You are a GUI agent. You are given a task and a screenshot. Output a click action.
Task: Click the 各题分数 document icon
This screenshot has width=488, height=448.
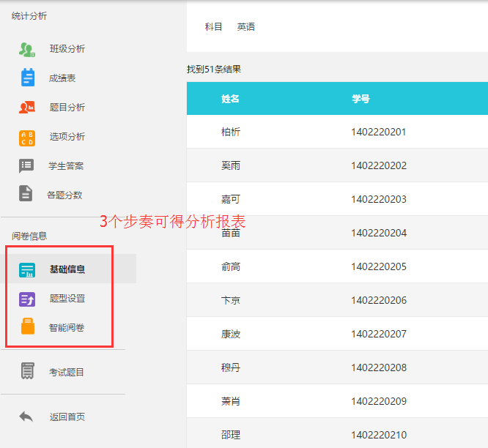26,194
